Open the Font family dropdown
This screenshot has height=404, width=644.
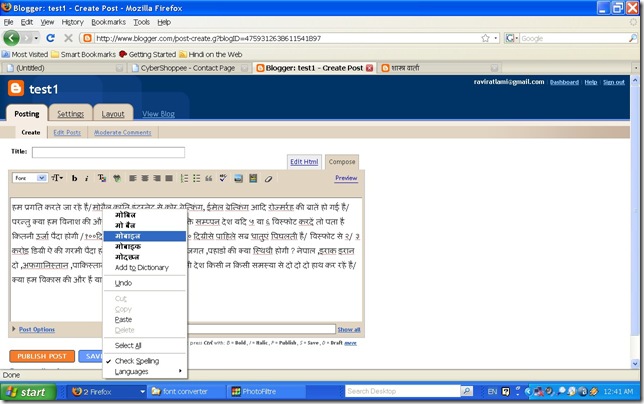[x=30, y=178]
